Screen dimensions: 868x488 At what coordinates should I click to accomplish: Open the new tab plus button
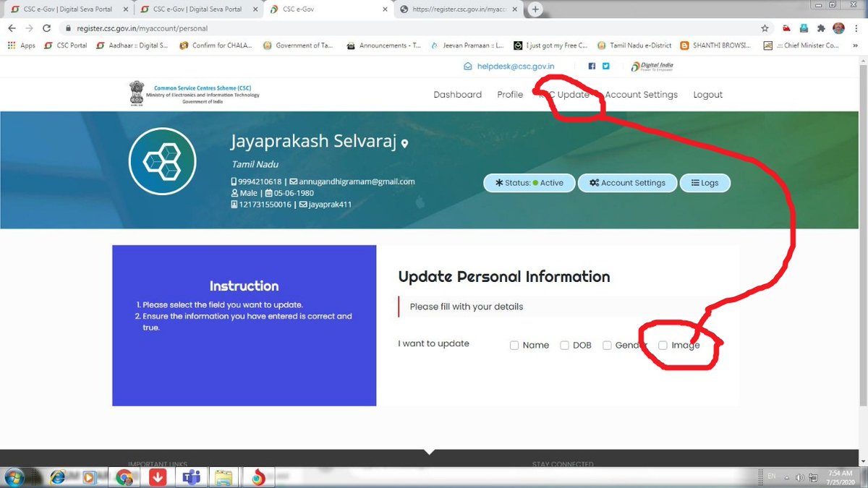coord(535,9)
